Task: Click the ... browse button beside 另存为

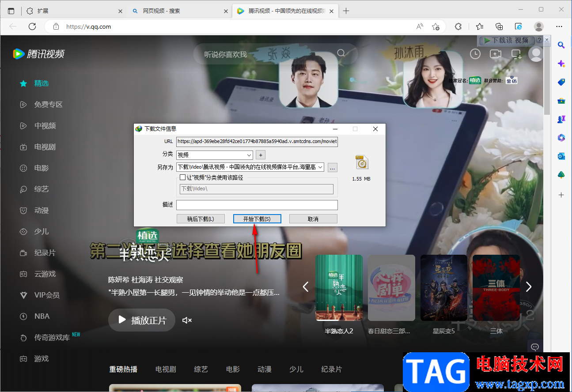Action: 333,167
